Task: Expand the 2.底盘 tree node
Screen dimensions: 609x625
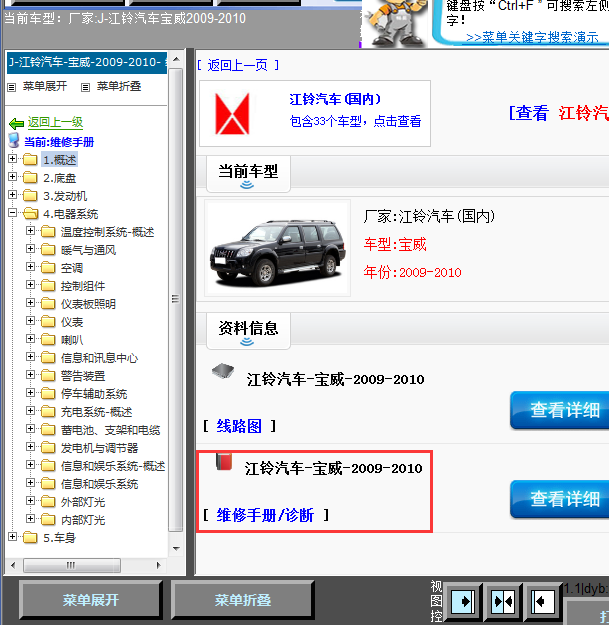Action: pos(12,177)
